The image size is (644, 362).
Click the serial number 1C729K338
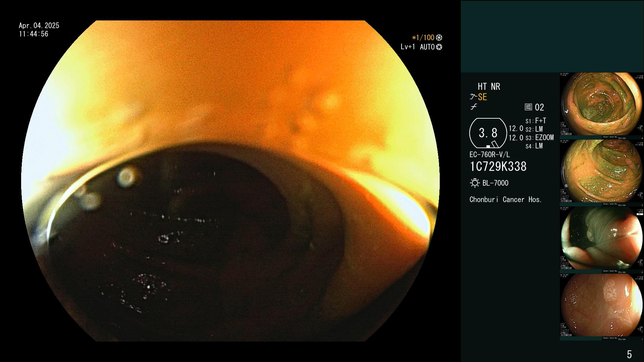[498, 167]
